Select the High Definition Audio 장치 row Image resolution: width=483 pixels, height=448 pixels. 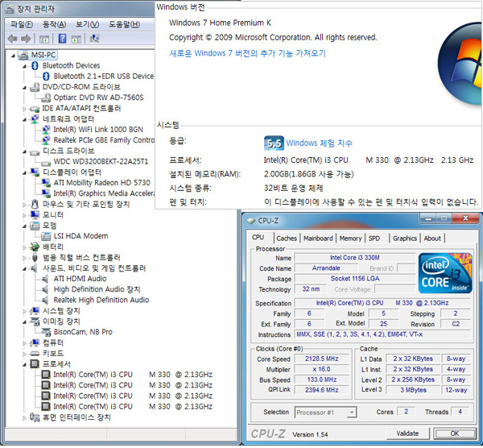tap(97, 289)
